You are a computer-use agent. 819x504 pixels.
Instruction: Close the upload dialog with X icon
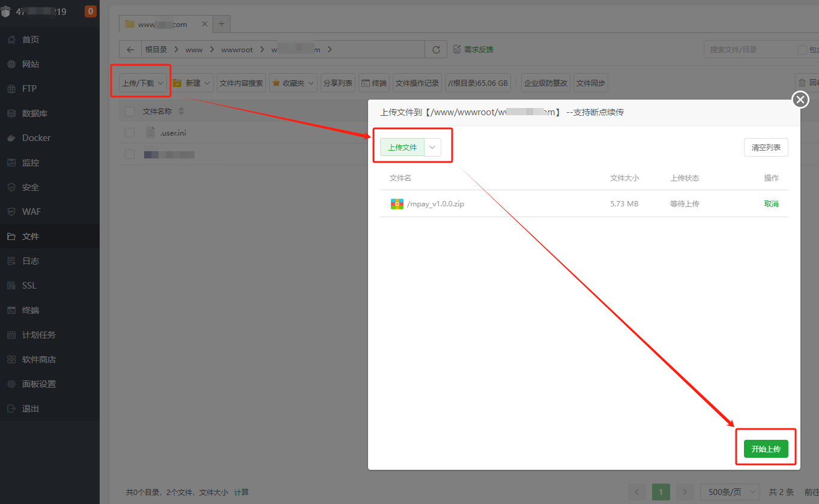pyautogui.click(x=800, y=100)
